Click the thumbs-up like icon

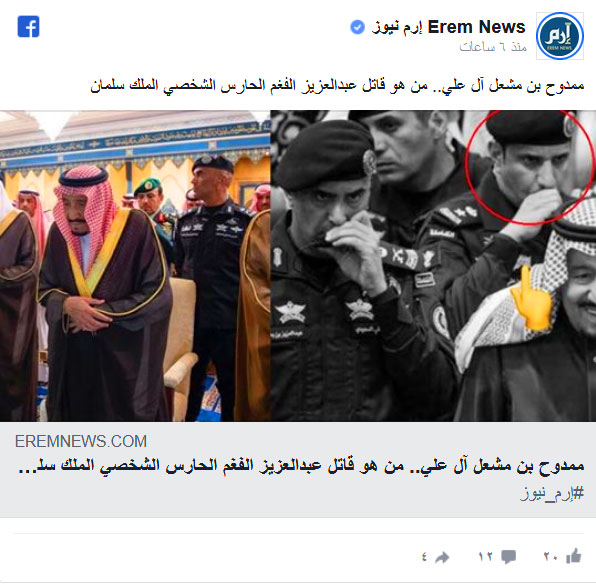(x=574, y=556)
